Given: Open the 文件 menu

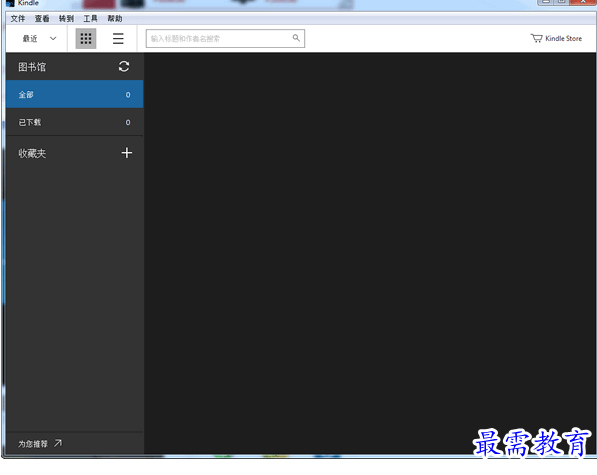Looking at the screenshot, I should (x=18, y=19).
